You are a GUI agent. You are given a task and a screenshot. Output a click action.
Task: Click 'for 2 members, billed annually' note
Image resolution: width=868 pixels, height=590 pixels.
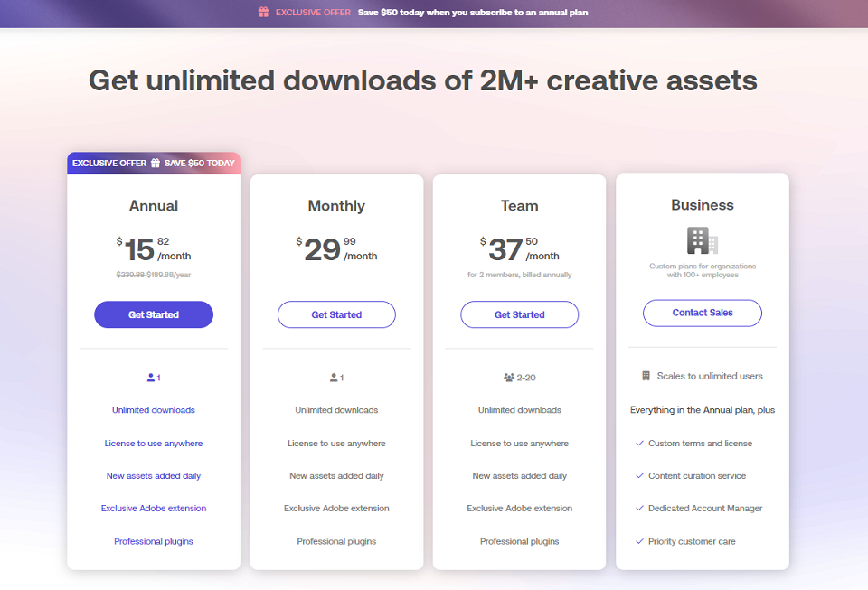pos(520,275)
